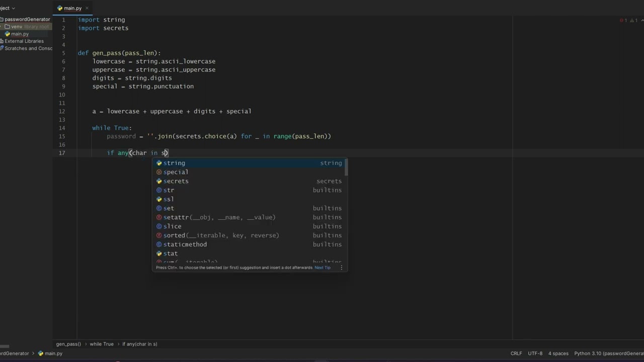Click the function icon beside 'sorted' suggestion
Image resolution: width=644 pixels, height=362 pixels.
click(159, 235)
